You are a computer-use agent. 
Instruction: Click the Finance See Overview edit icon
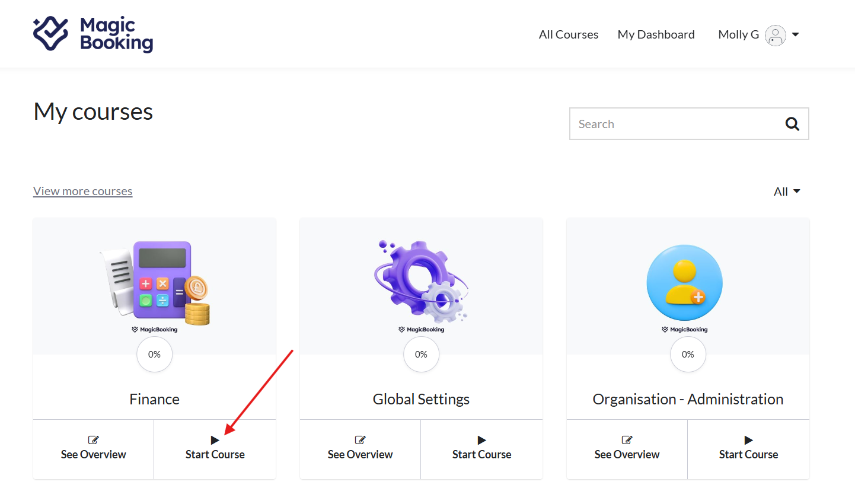tap(93, 440)
